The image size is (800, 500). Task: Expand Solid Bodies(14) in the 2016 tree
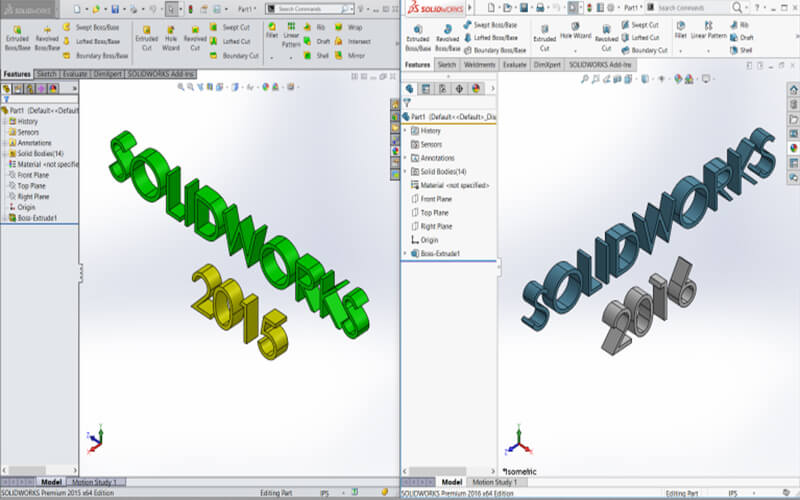(406, 171)
